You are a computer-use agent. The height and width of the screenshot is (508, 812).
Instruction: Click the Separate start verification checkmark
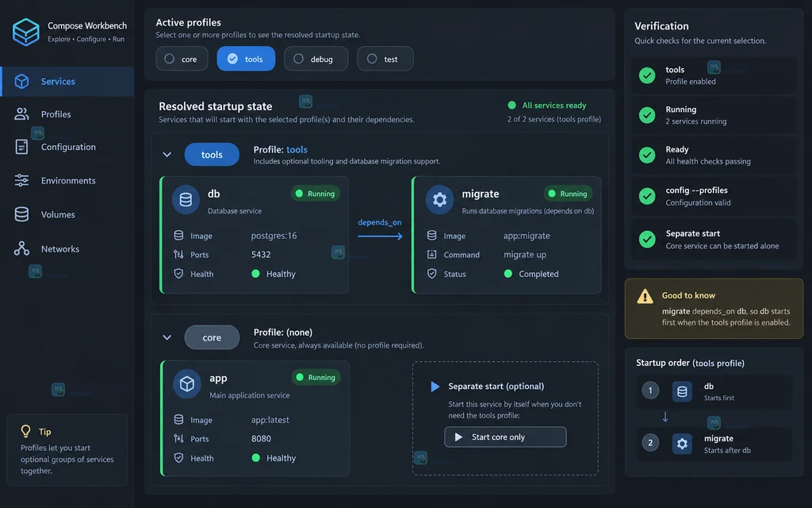[x=647, y=239]
